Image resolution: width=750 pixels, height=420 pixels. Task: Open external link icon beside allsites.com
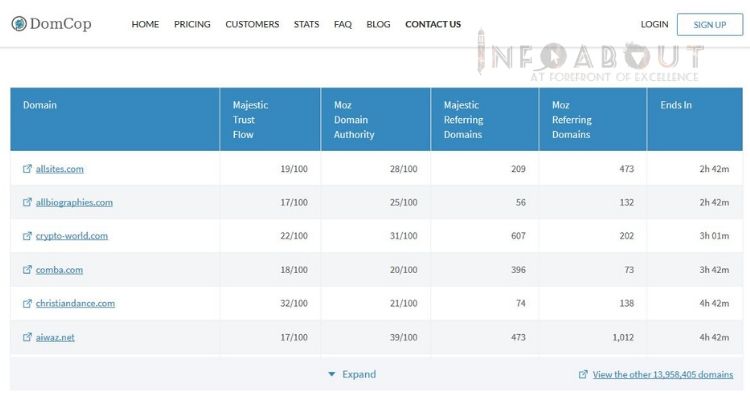click(x=27, y=168)
